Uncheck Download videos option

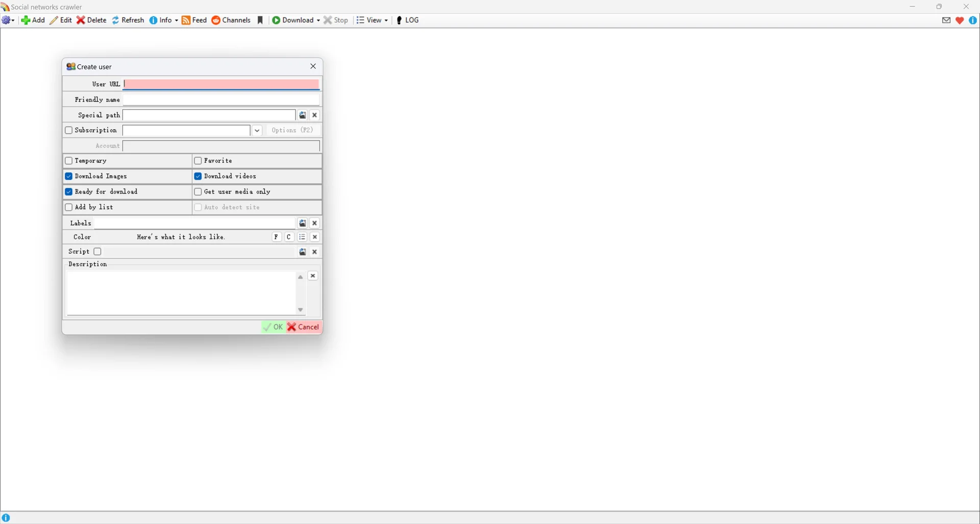click(198, 176)
